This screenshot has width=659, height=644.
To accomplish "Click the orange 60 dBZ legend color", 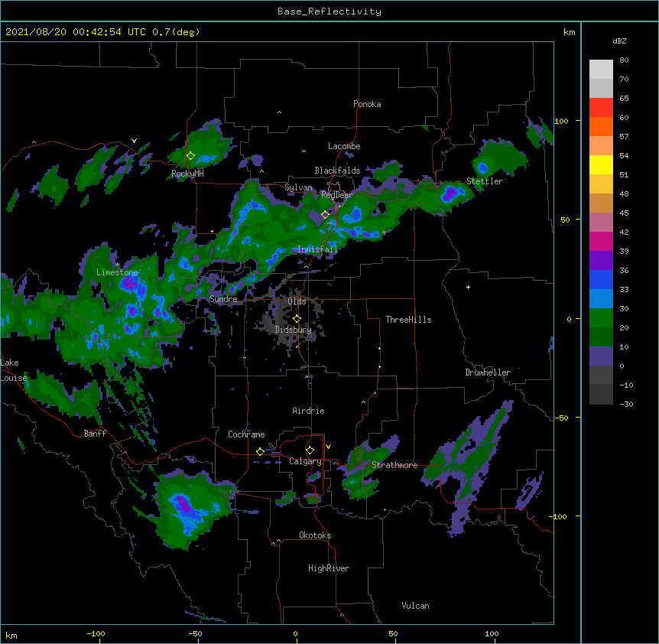I will point(601,126).
